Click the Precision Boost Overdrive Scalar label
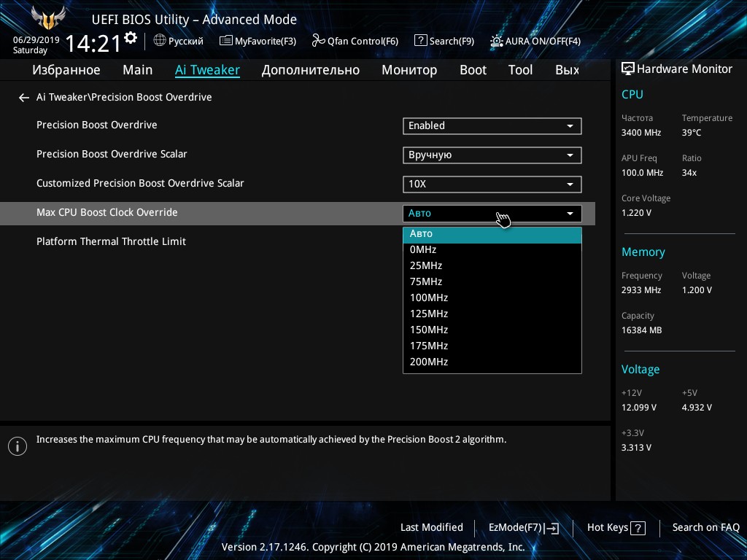The height and width of the screenshot is (560, 747). 112,154
